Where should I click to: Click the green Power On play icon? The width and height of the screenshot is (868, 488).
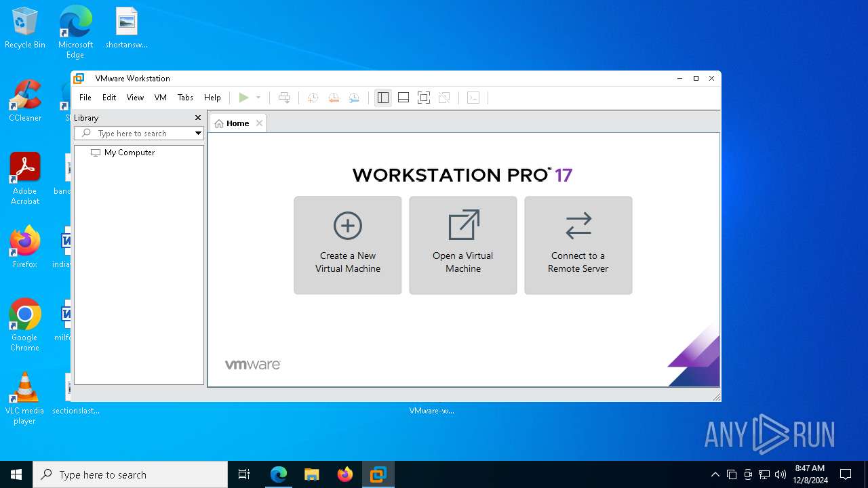[x=243, y=98]
